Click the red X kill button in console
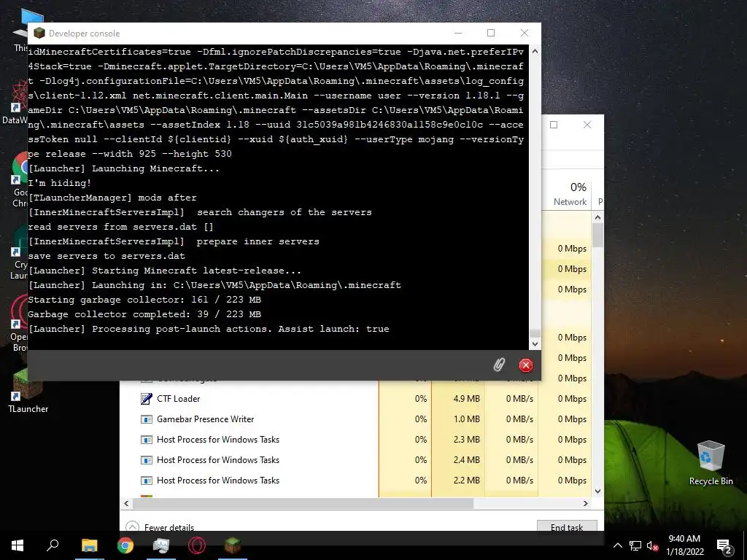Screen dimensions: 747x560 click(x=525, y=365)
